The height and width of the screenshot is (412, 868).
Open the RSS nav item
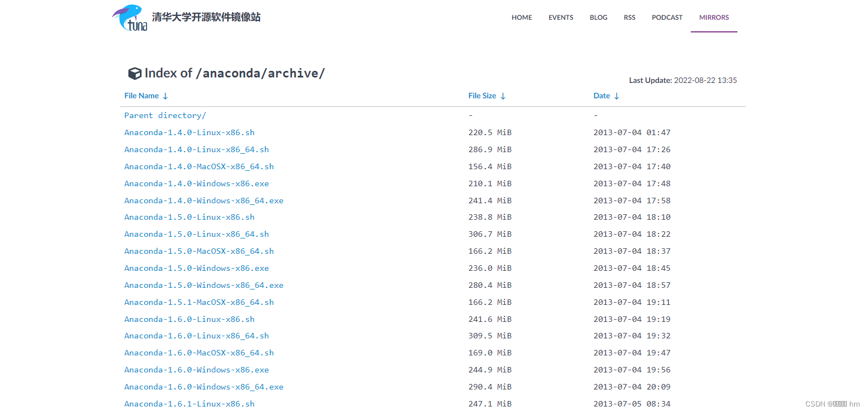pyautogui.click(x=629, y=18)
